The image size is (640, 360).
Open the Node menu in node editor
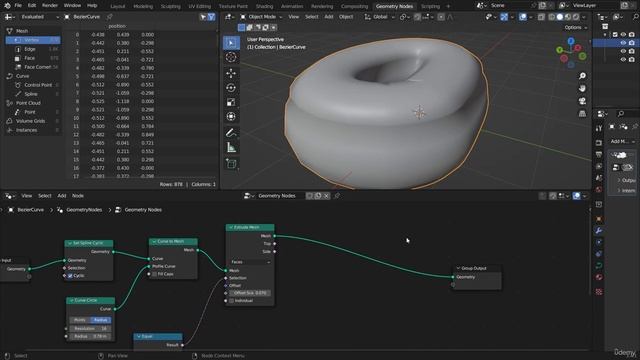78,196
